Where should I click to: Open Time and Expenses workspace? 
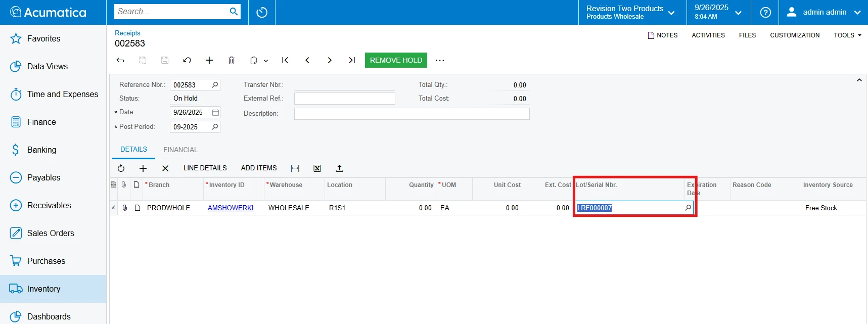[x=53, y=94]
